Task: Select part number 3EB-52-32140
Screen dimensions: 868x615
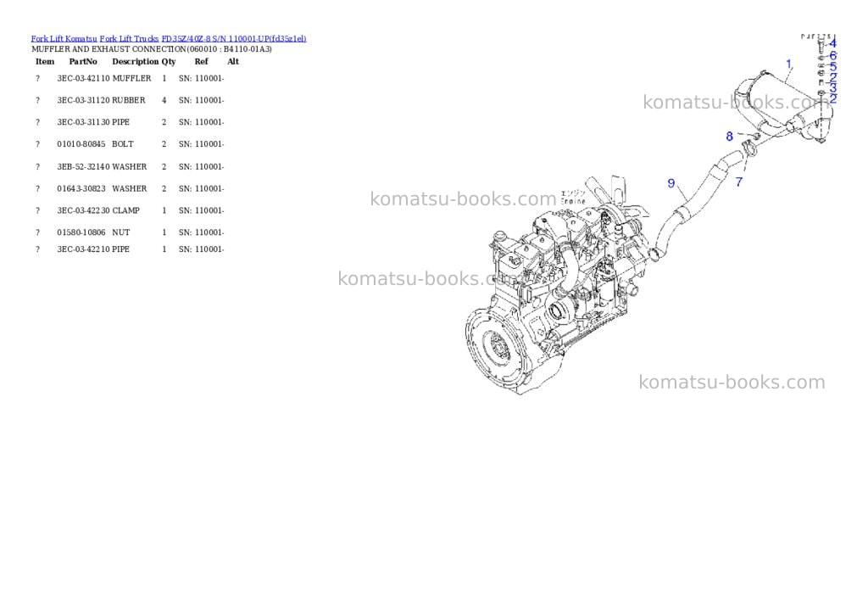Action: coord(83,167)
